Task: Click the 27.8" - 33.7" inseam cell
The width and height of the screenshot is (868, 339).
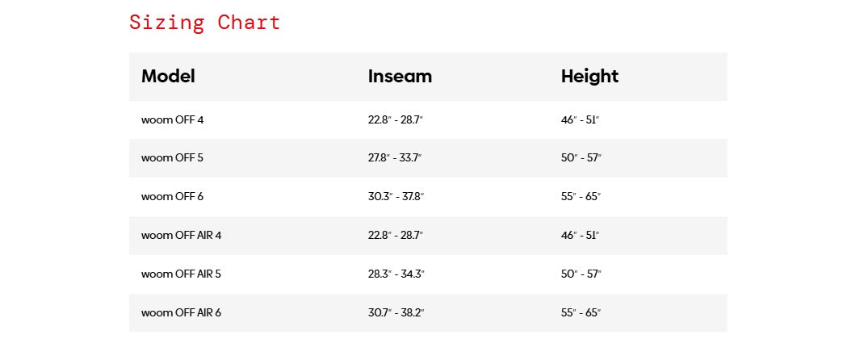Action: pyautogui.click(x=395, y=158)
